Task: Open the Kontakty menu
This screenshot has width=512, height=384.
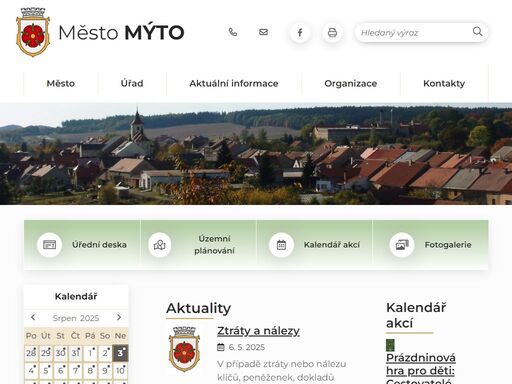Action: click(444, 83)
